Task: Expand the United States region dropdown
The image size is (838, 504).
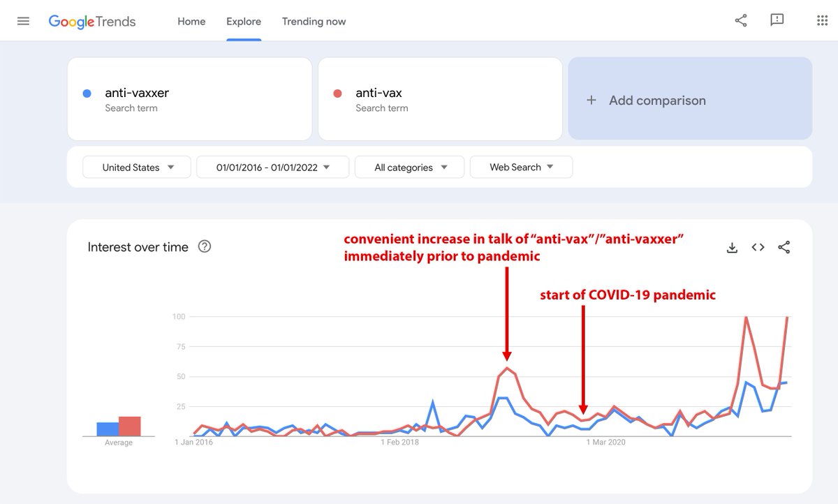Action: [x=137, y=167]
